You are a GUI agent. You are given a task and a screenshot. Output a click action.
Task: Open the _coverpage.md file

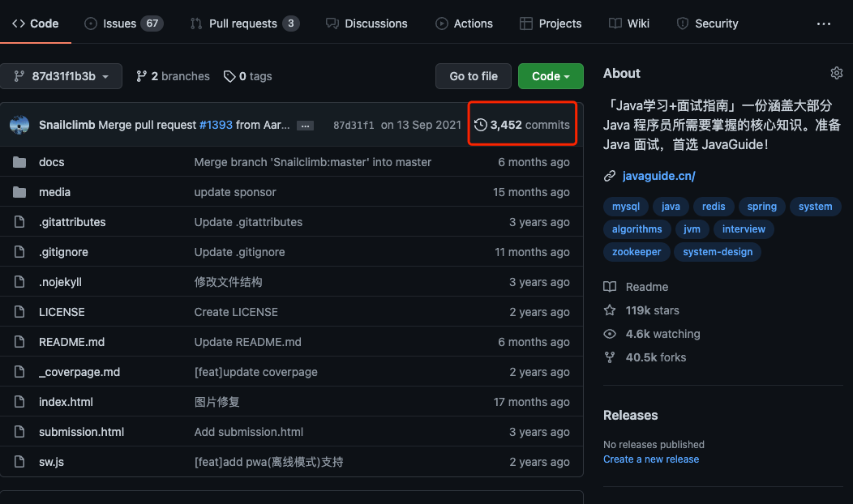click(x=79, y=372)
